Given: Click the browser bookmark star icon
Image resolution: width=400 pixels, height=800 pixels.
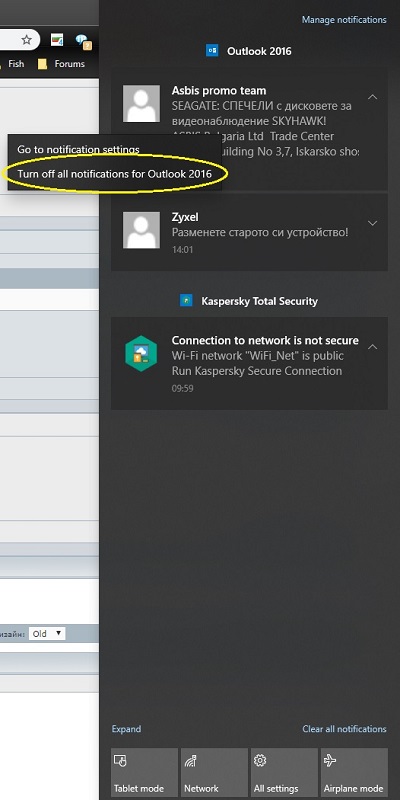Looking at the screenshot, I should pos(27,40).
